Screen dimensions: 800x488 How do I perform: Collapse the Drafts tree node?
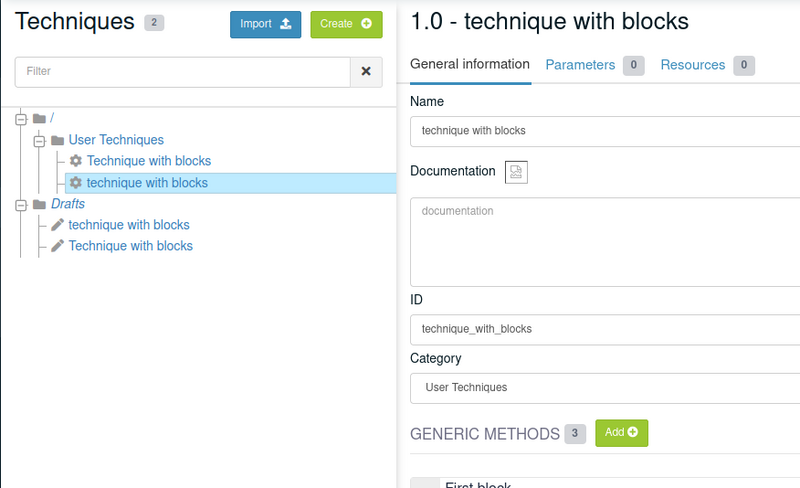click(21, 205)
